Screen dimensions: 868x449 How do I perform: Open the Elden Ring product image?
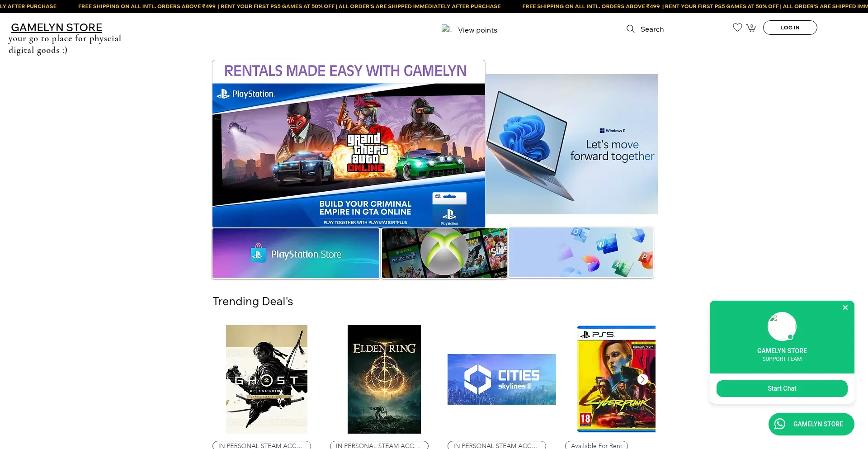coord(384,379)
